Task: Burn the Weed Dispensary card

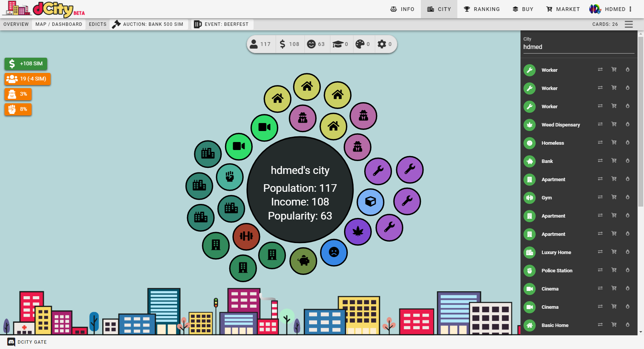Action: (628, 124)
